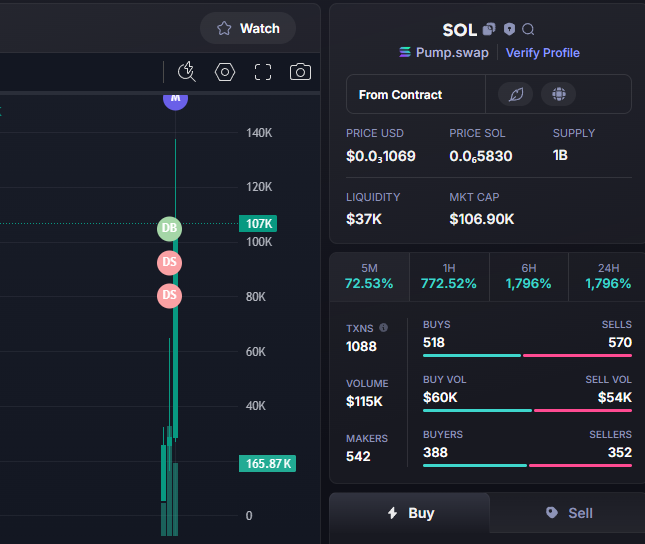Toggle fullscreen chart mode
This screenshot has width=645, height=544.
[x=263, y=72]
